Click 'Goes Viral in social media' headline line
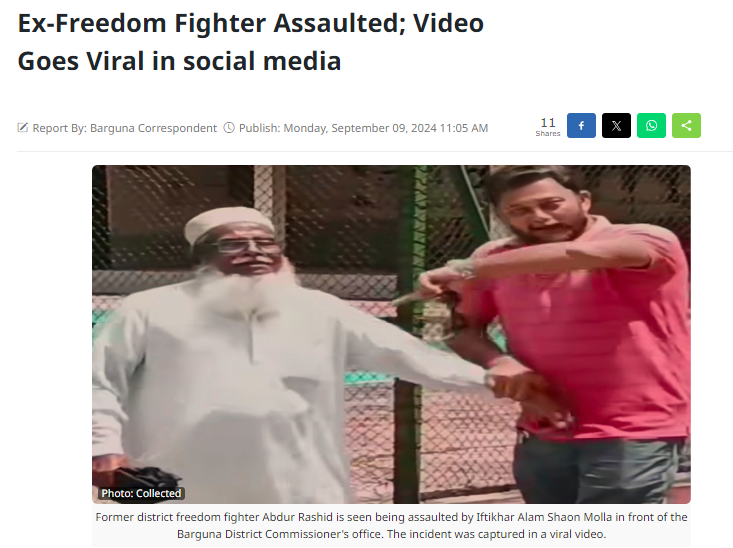The image size is (733, 548). click(x=180, y=61)
